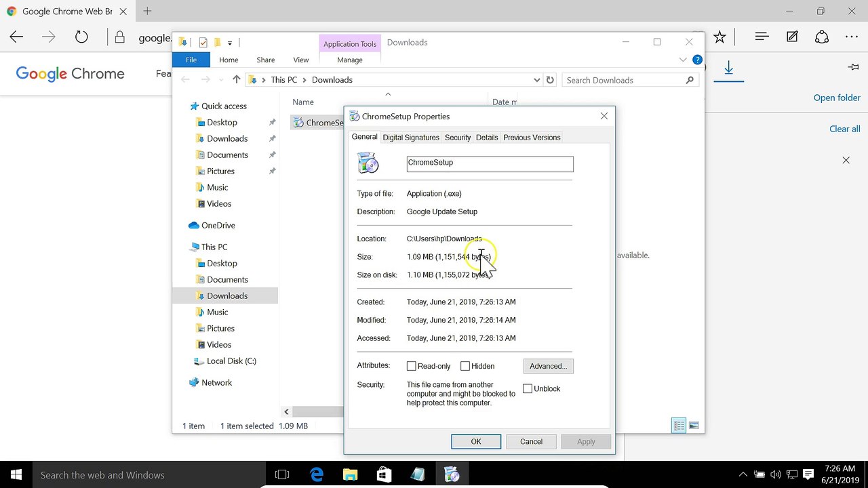Click the Edge Share icon

pyautogui.click(x=822, y=37)
